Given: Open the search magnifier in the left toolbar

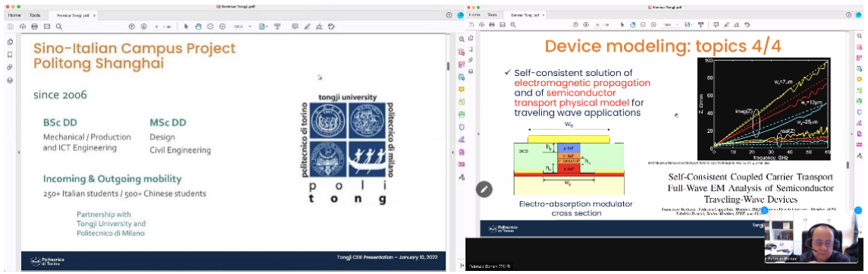Looking at the screenshot, I should pyautogui.click(x=58, y=26).
